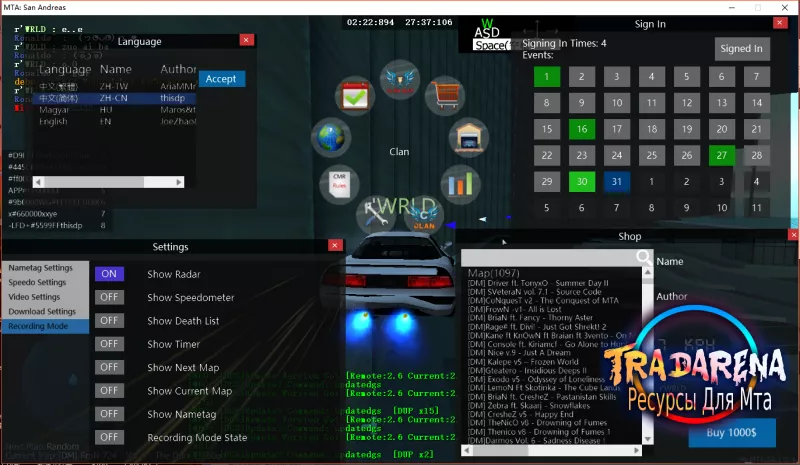Toggle Show Next Map switch
Viewport: 800px width, 465px height.
coord(109,367)
